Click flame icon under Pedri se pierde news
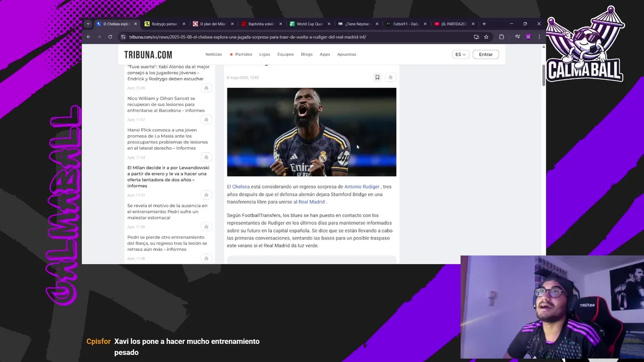 (x=206, y=258)
